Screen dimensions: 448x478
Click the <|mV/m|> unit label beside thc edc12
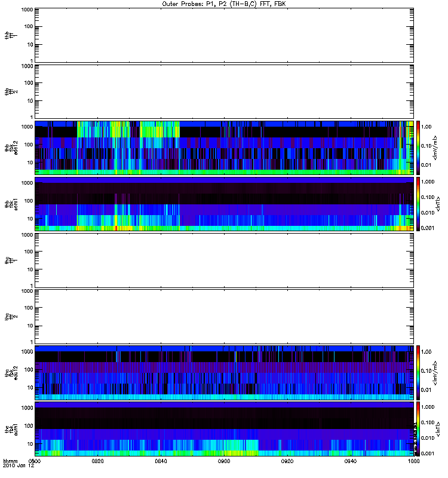click(435, 373)
